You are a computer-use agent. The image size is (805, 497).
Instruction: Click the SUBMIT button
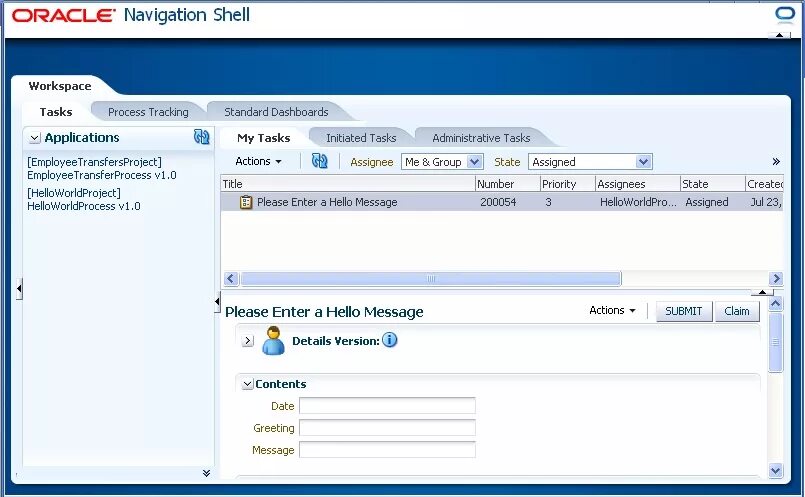pyautogui.click(x=684, y=311)
